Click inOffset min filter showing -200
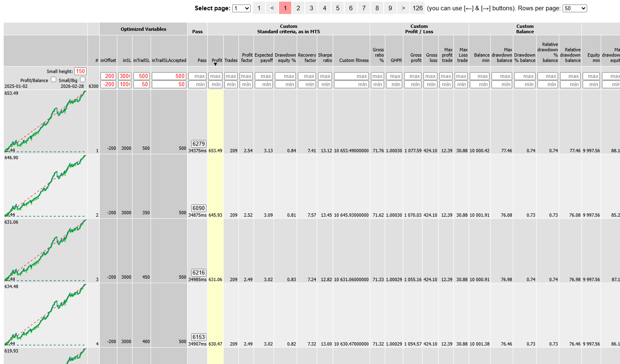620x364 pixels. pyautogui.click(x=108, y=84)
